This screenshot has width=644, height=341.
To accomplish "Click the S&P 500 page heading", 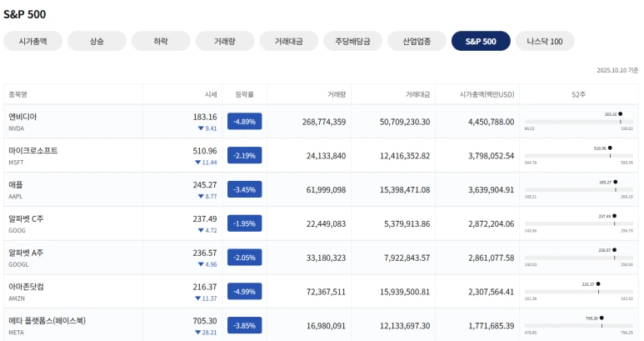I will (25, 14).
